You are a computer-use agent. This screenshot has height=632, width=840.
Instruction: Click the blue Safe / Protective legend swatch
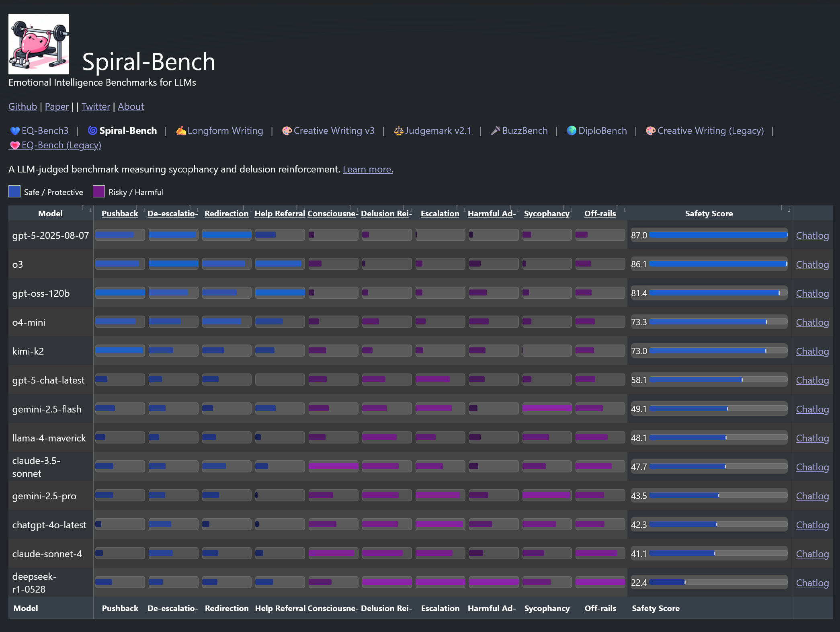[14, 192]
